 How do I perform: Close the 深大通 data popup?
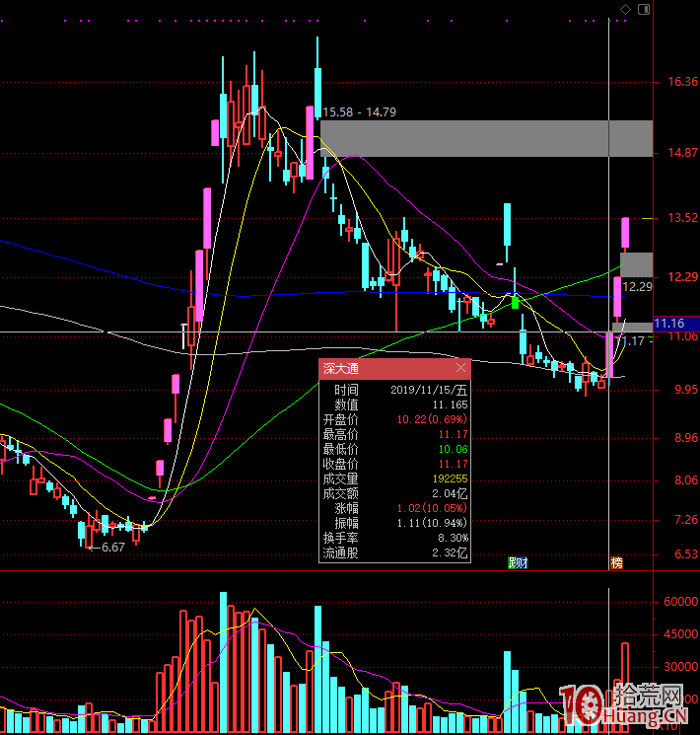click(x=461, y=369)
